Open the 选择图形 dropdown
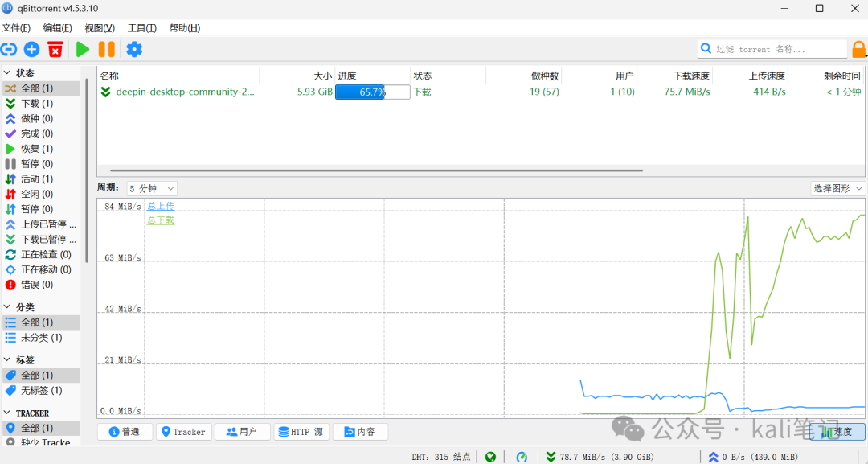The height and width of the screenshot is (464, 868). point(837,188)
